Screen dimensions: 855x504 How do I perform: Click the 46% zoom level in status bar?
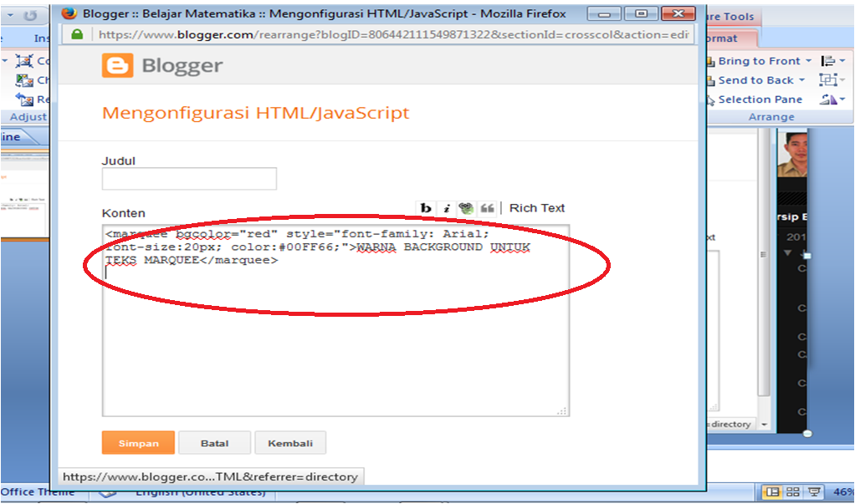(843, 492)
